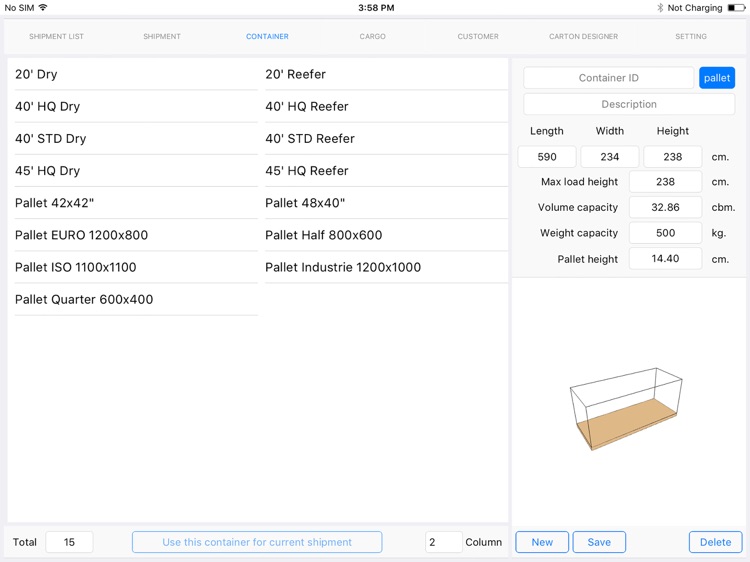Image resolution: width=750 pixels, height=562 pixels.
Task: Select 45' HQ Dry container
Action: coord(136,171)
